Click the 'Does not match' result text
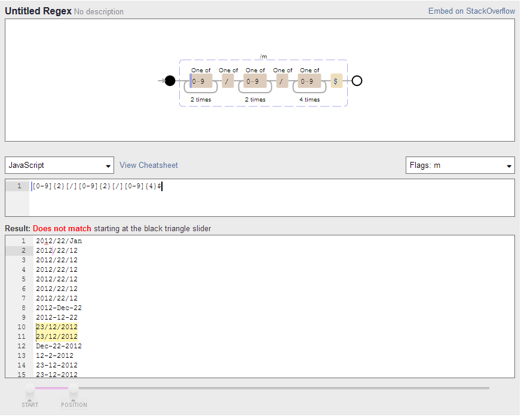 click(62, 229)
